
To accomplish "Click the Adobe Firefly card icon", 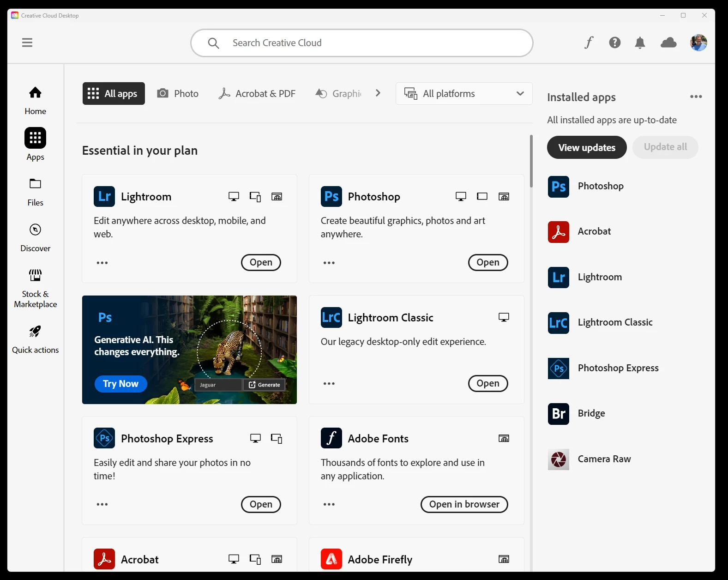I will click(331, 559).
